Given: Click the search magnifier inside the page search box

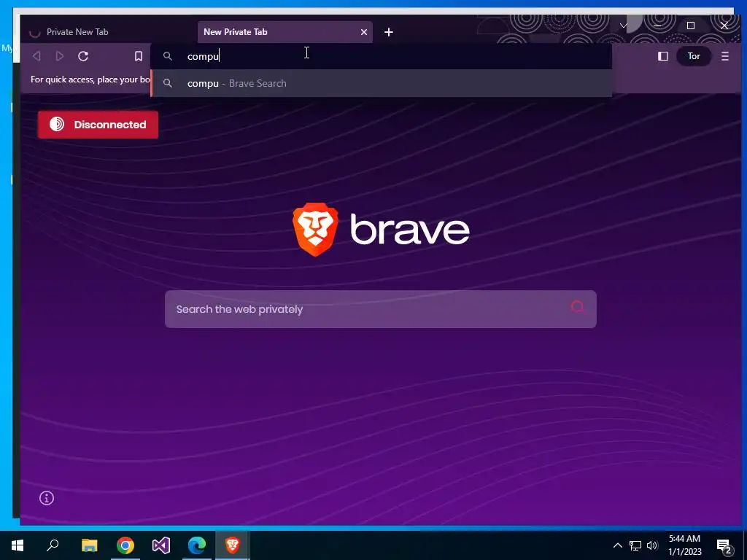Looking at the screenshot, I should [577, 307].
